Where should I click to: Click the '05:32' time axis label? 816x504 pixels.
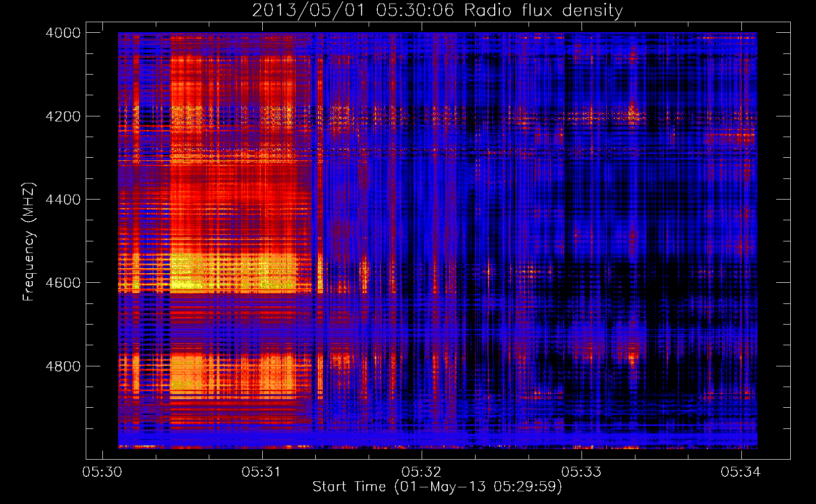422,472
